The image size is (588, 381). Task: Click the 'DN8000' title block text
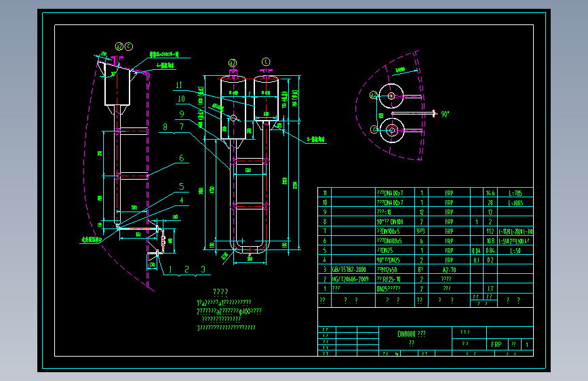point(406,334)
